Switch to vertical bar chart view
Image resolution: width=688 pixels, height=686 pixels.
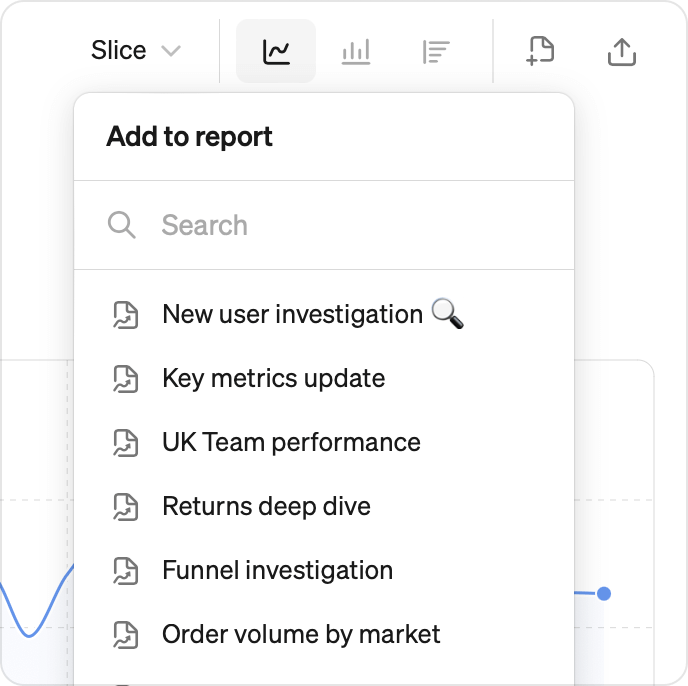coord(356,51)
